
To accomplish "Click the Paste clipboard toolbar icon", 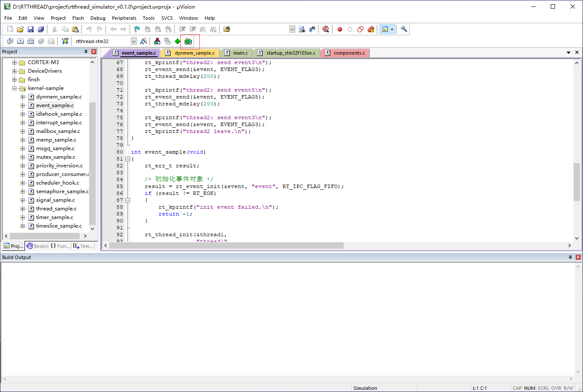I will [x=75, y=29].
